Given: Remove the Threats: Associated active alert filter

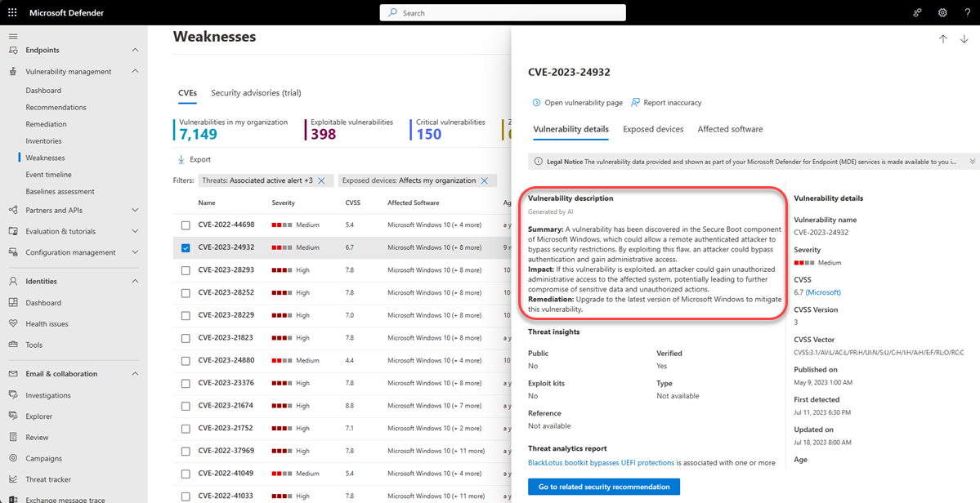Looking at the screenshot, I should point(322,181).
